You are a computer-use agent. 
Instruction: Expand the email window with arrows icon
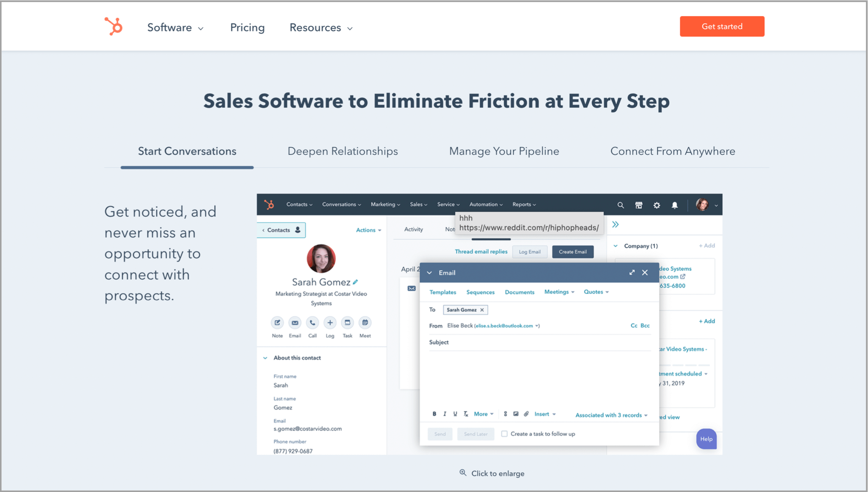pos(632,273)
